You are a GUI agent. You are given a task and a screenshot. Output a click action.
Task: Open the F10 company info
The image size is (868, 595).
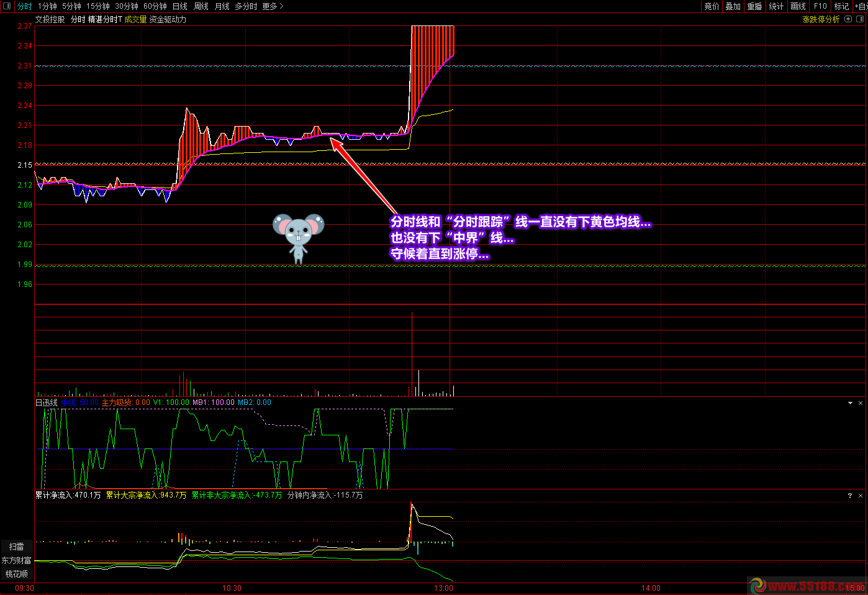[x=820, y=6]
